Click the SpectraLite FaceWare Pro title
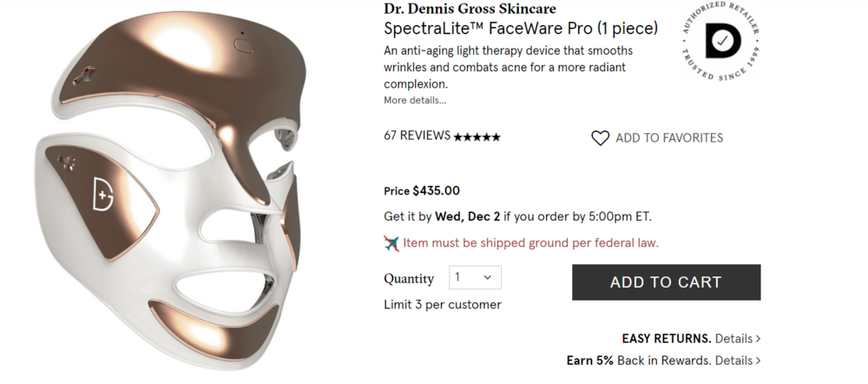This screenshot has width=868, height=384. pos(521,29)
